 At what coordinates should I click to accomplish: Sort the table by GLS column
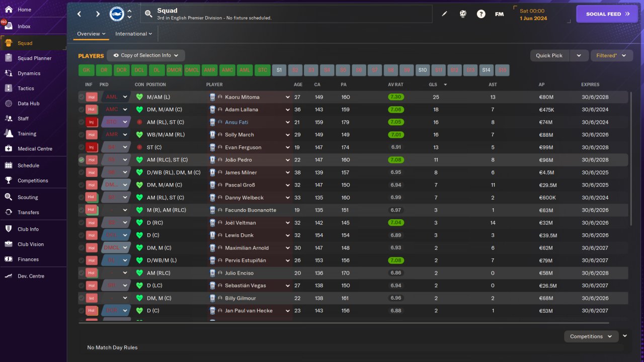pyautogui.click(x=433, y=84)
